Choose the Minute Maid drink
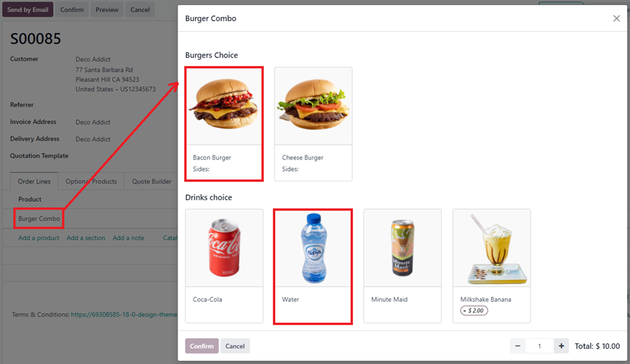 click(402, 266)
